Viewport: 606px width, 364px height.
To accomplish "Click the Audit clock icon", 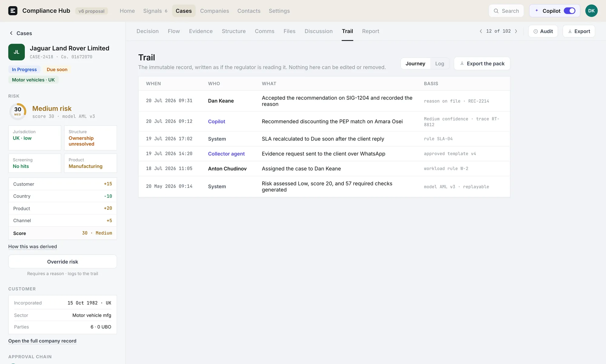I will (536, 31).
